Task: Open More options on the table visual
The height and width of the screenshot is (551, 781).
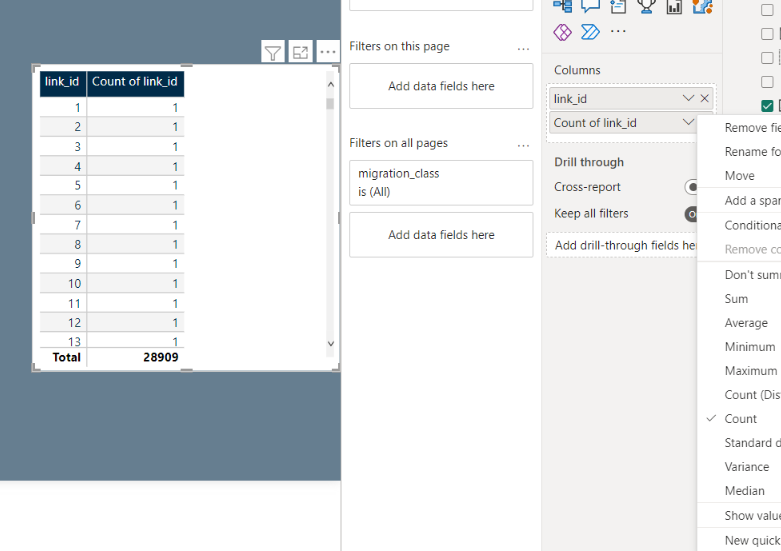Action: click(328, 52)
